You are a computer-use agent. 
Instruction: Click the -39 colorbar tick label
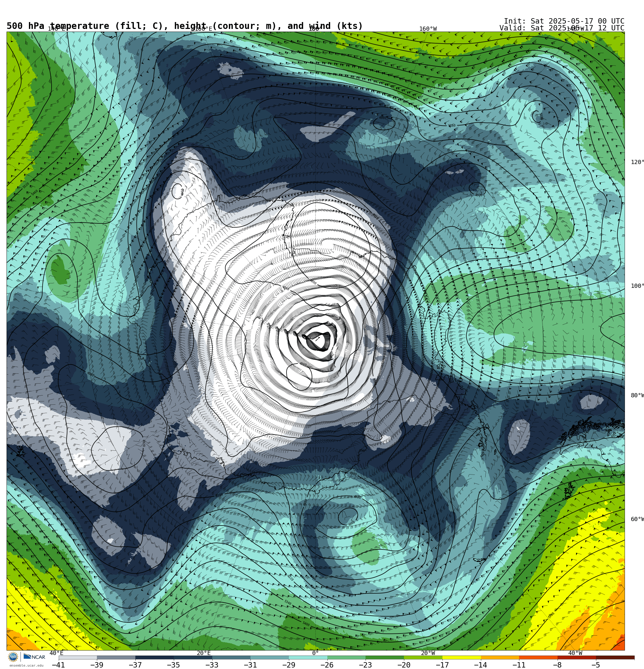click(97, 665)
